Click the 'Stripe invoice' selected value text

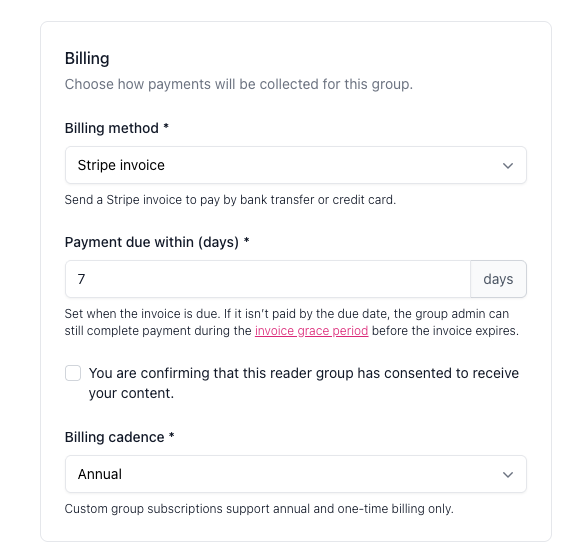[121, 165]
